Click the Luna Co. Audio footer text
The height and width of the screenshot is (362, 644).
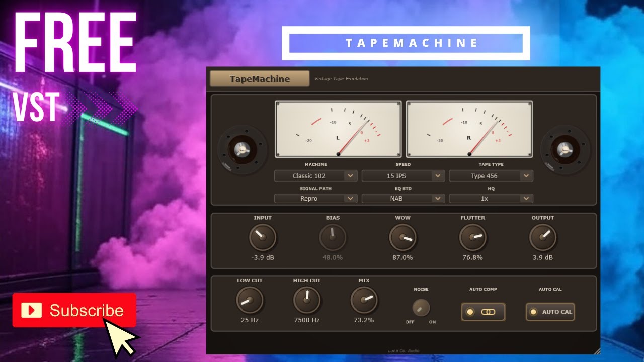pos(404,351)
